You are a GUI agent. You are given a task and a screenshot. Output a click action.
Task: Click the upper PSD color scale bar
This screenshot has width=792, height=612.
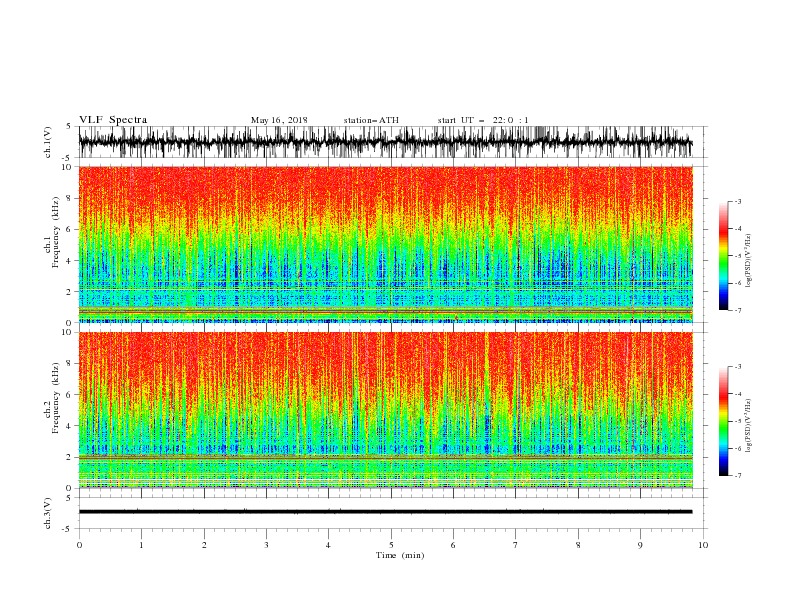pos(724,256)
